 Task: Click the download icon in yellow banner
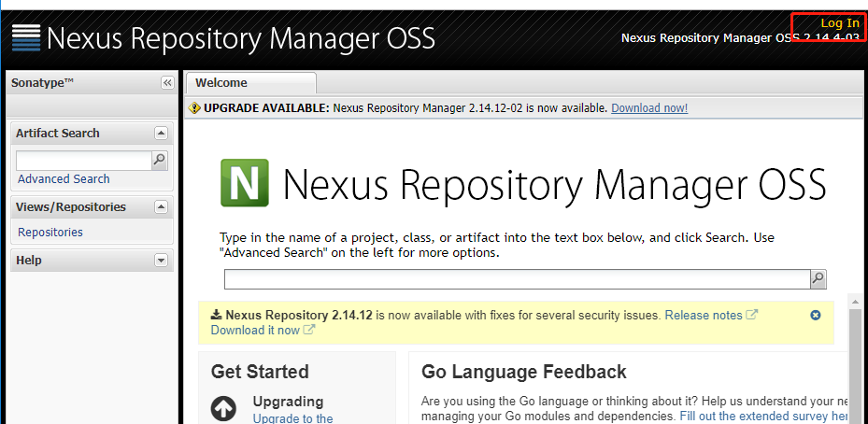[x=216, y=315]
